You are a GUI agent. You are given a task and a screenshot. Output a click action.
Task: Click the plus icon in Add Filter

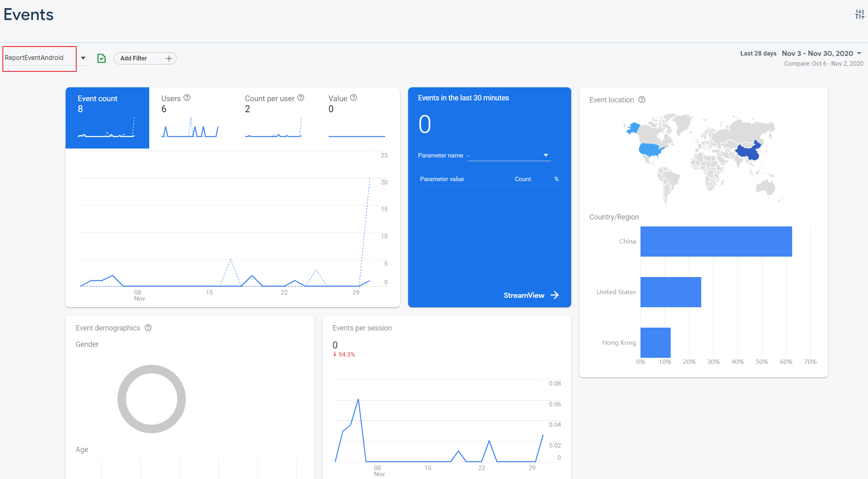tap(169, 58)
